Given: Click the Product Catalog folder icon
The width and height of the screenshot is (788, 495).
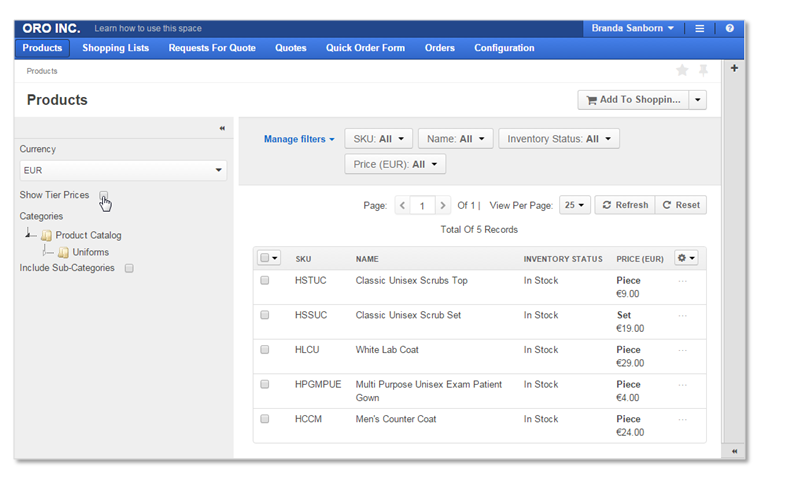Looking at the screenshot, I should (46, 235).
